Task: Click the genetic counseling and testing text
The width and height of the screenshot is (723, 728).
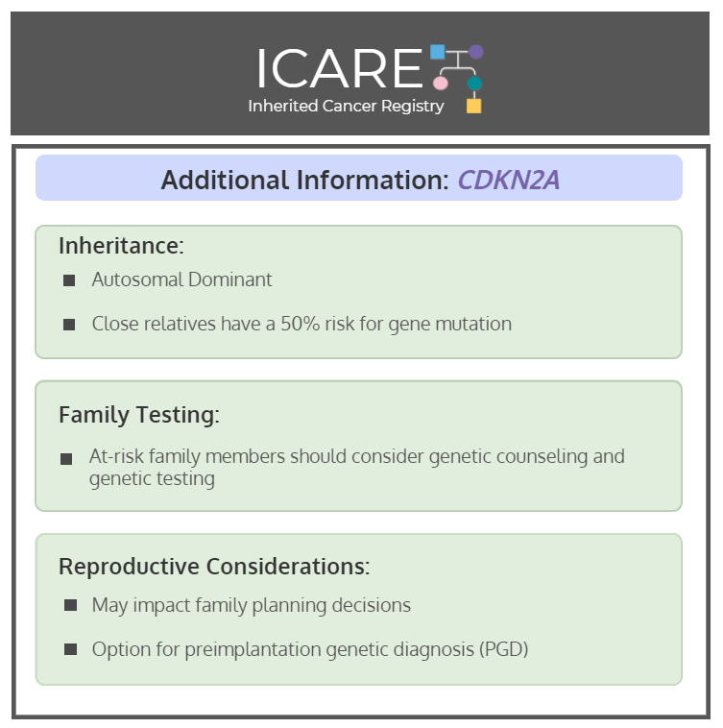Action: coord(357,467)
